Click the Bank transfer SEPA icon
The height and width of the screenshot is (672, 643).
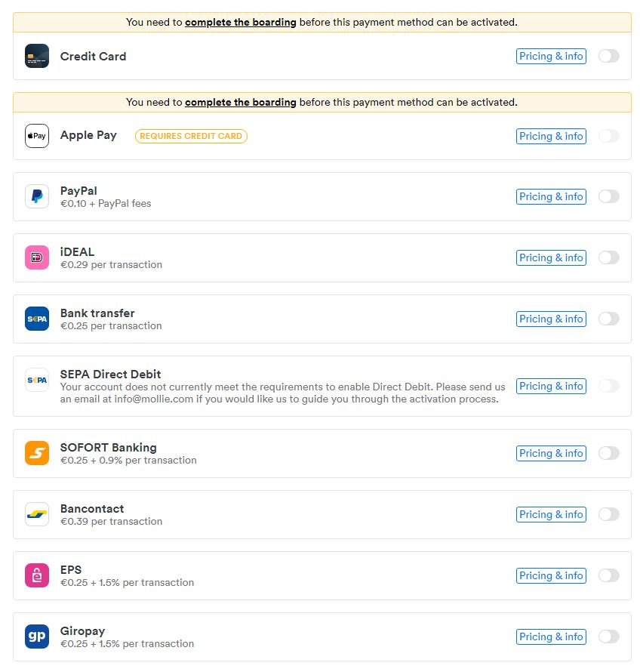(x=36, y=319)
